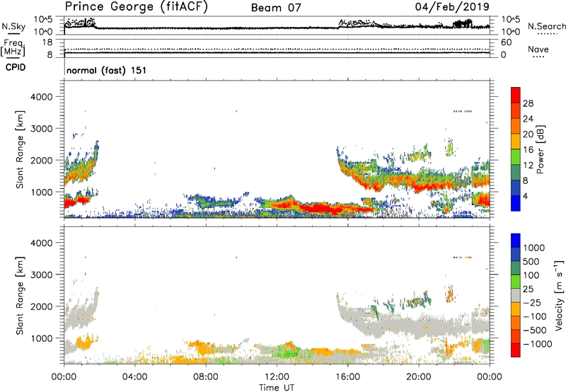This screenshot has width=566, height=392.
Task: Click the "-100" velocity color bar label
Action: tap(535, 316)
